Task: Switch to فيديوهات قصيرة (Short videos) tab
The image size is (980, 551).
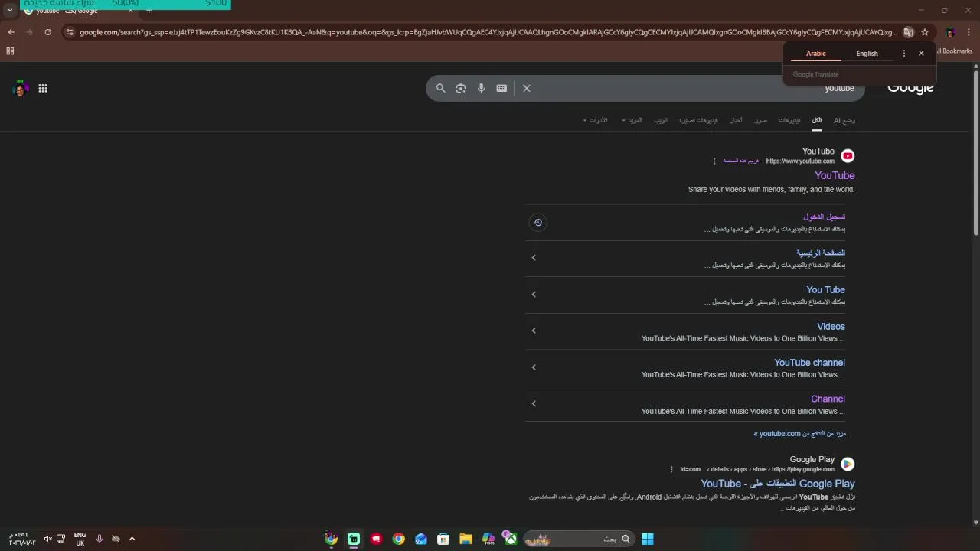Action: click(698, 120)
